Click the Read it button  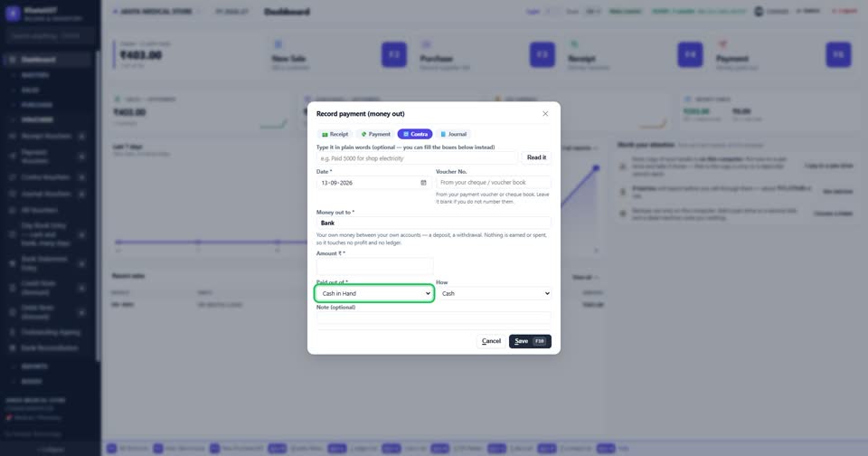coord(536,158)
